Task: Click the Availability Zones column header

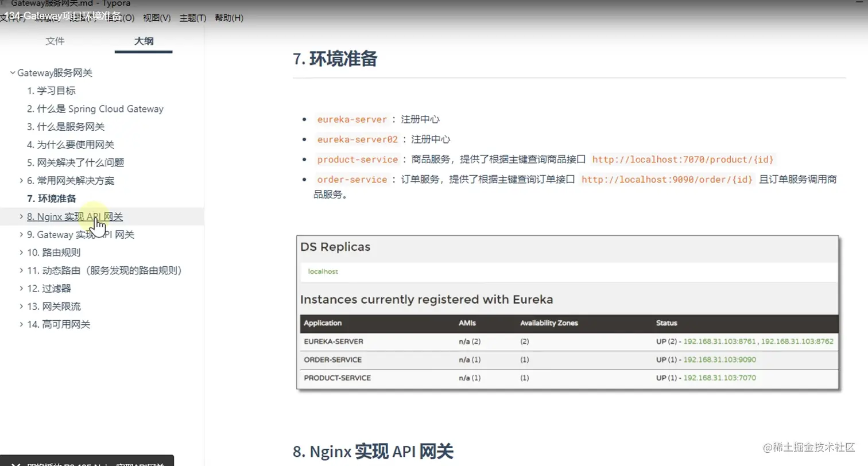Action: click(549, 323)
